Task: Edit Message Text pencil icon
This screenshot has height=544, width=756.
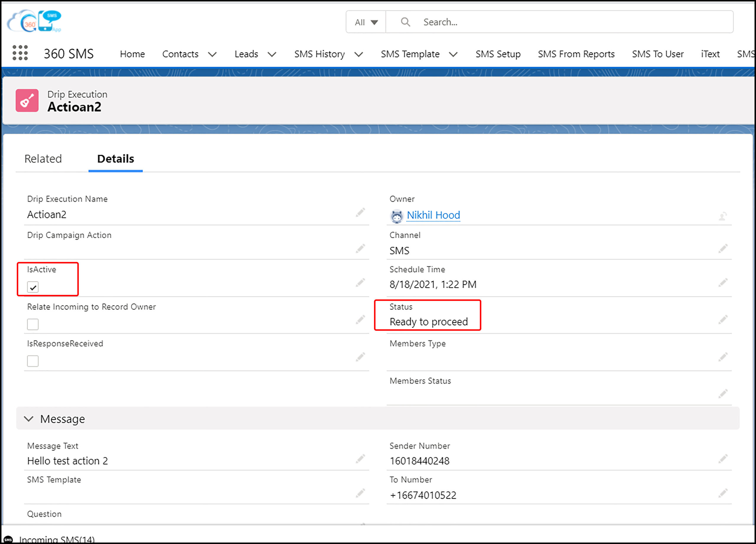Action: pos(360,459)
